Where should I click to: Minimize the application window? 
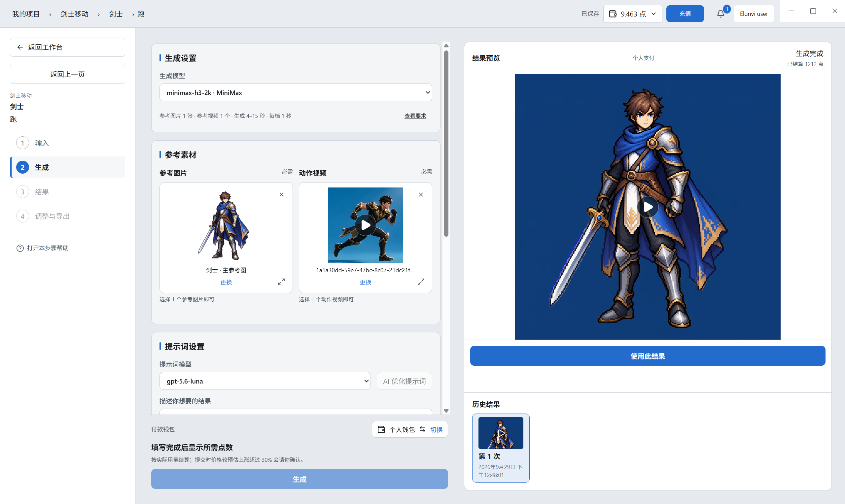point(791,11)
